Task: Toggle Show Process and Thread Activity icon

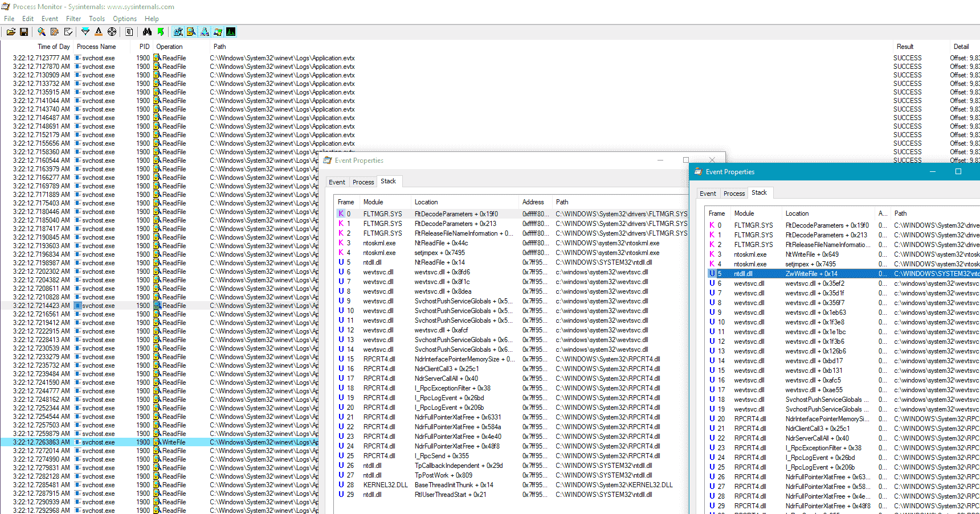Action: click(218, 32)
